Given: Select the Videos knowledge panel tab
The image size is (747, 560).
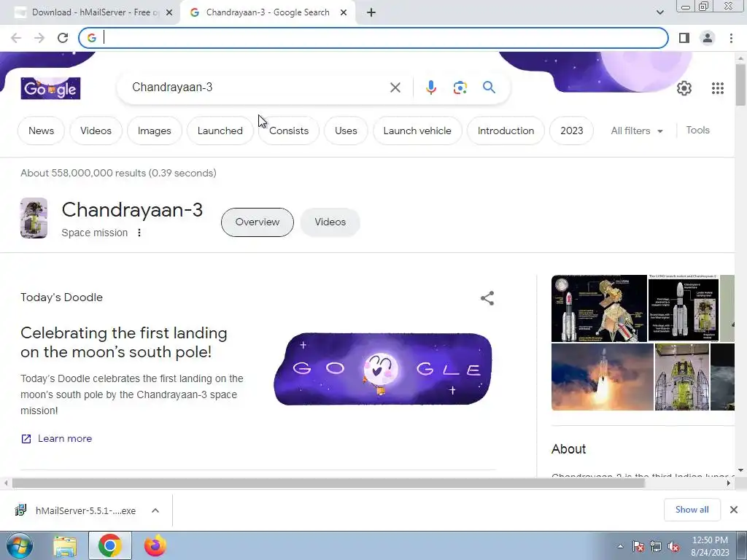Looking at the screenshot, I should click(x=330, y=222).
